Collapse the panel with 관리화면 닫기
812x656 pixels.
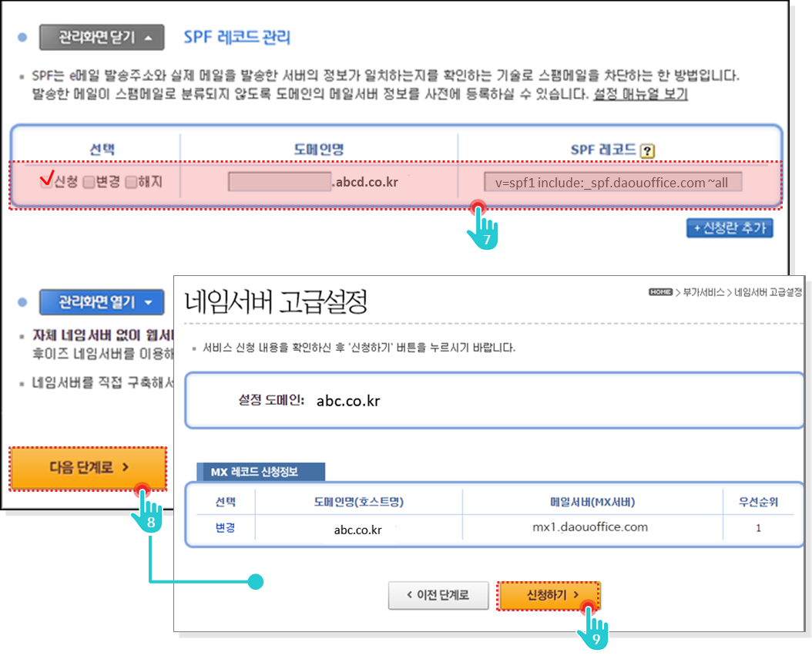coord(102,37)
